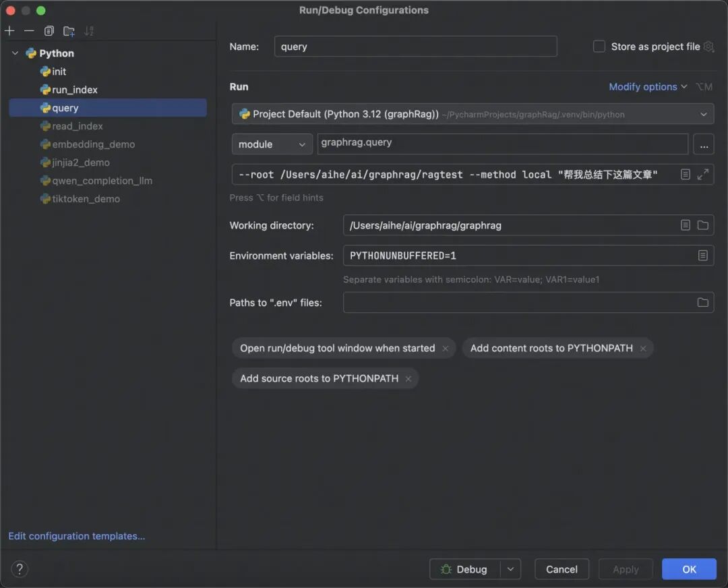This screenshot has width=728, height=588.
Task: Click the OK button
Action: tap(689, 569)
